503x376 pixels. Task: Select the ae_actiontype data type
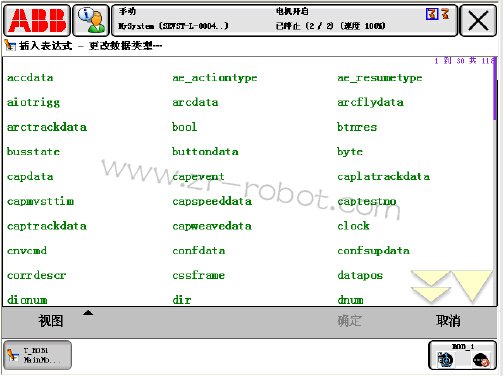(215, 78)
